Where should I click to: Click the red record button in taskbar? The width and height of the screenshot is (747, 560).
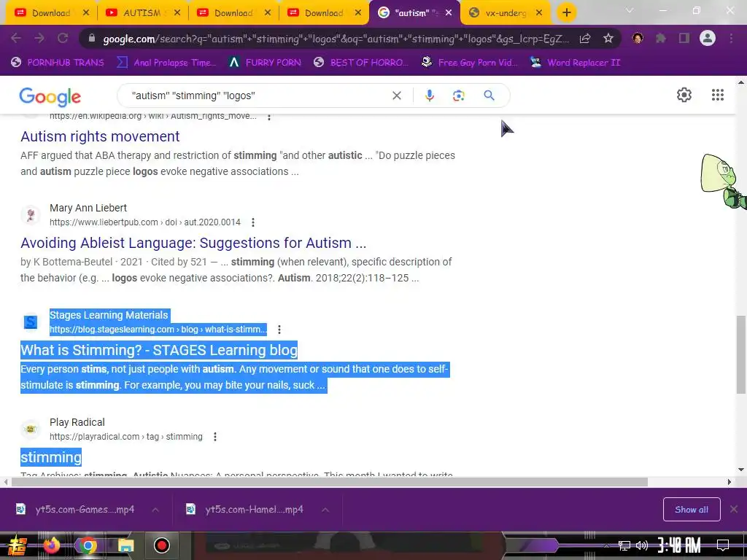point(161,545)
